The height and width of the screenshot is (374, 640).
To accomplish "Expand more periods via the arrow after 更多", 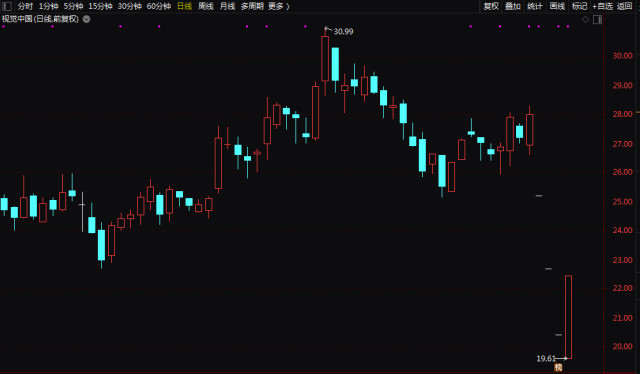I will pyautogui.click(x=288, y=6).
